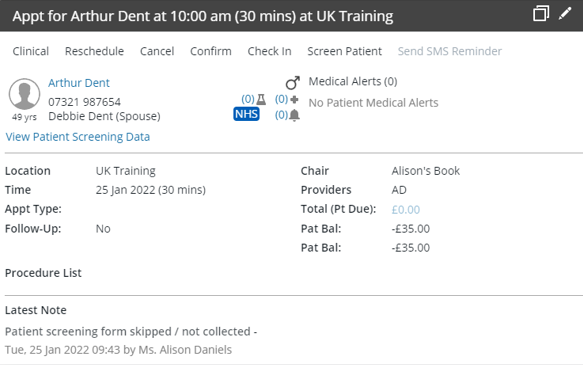Open Screen Patient option
The height and width of the screenshot is (365, 583).
click(344, 51)
